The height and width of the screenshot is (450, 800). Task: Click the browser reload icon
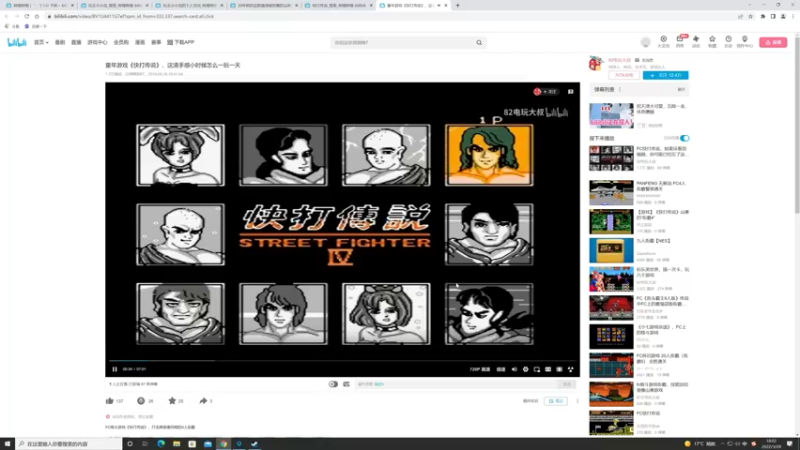27,16
